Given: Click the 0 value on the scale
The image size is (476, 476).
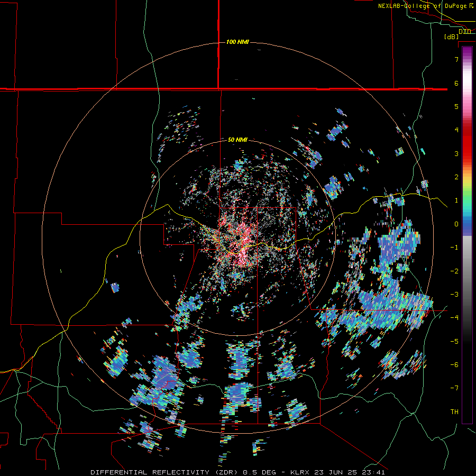Looking at the screenshot, I should [456, 224].
